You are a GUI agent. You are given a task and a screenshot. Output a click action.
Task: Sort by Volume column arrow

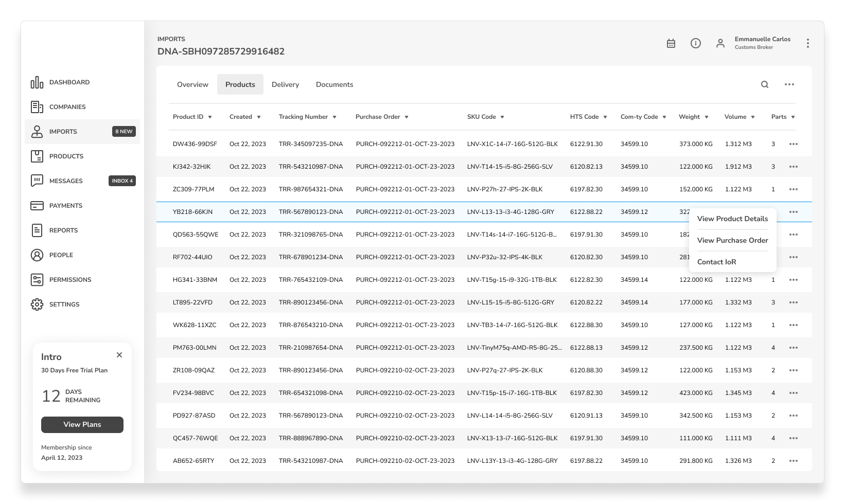(x=753, y=117)
